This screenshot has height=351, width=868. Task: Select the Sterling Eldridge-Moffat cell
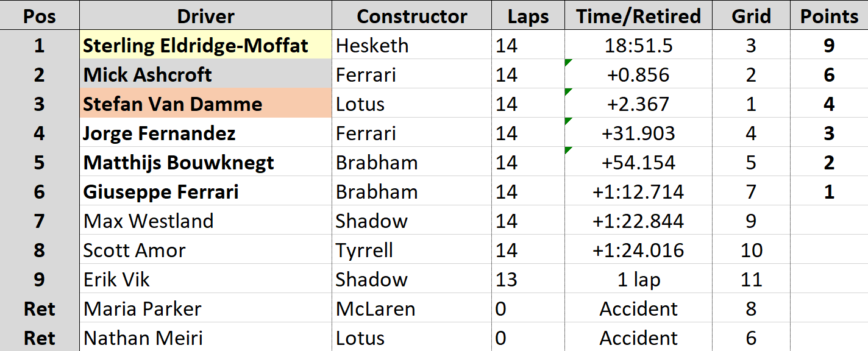click(205, 46)
